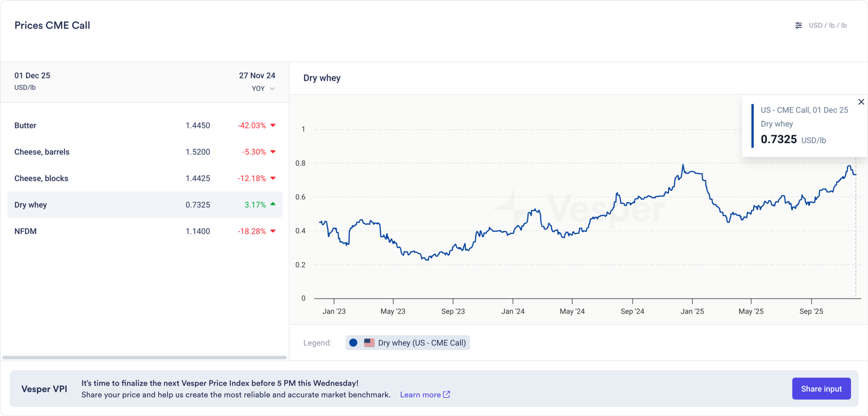Click external link icon beside Learn more

[x=446, y=394]
